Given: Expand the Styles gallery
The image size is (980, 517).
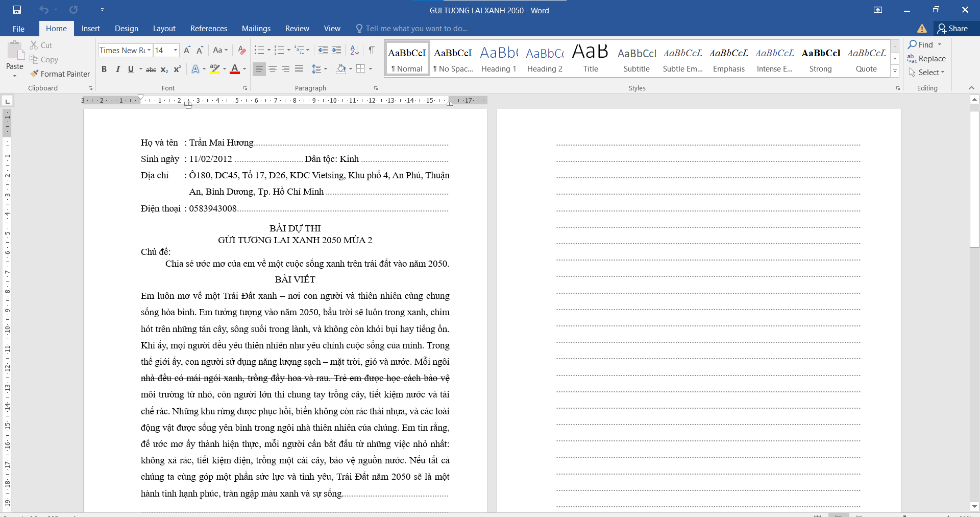Looking at the screenshot, I should [895, 72].
